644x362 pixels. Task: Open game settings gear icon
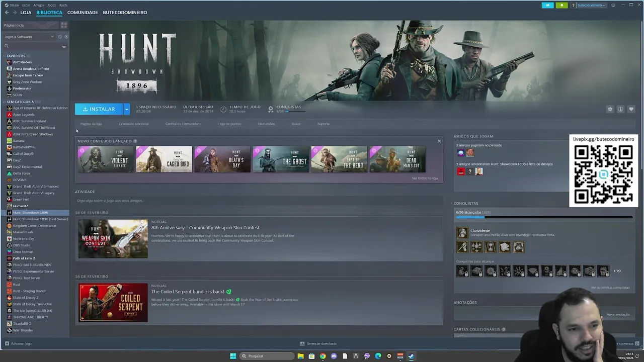[610, 109]
